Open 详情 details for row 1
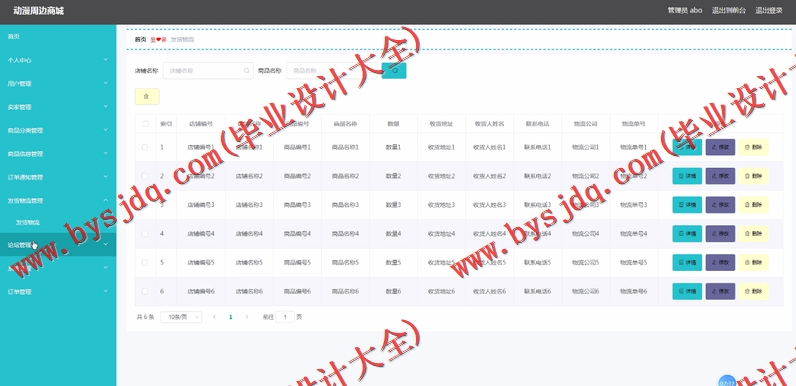The height and width of the screenshot is (386, 796). point(687,147)
